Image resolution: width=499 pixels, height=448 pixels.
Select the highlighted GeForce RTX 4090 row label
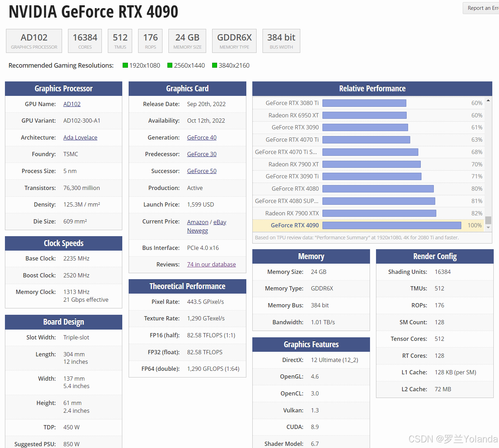295,225
